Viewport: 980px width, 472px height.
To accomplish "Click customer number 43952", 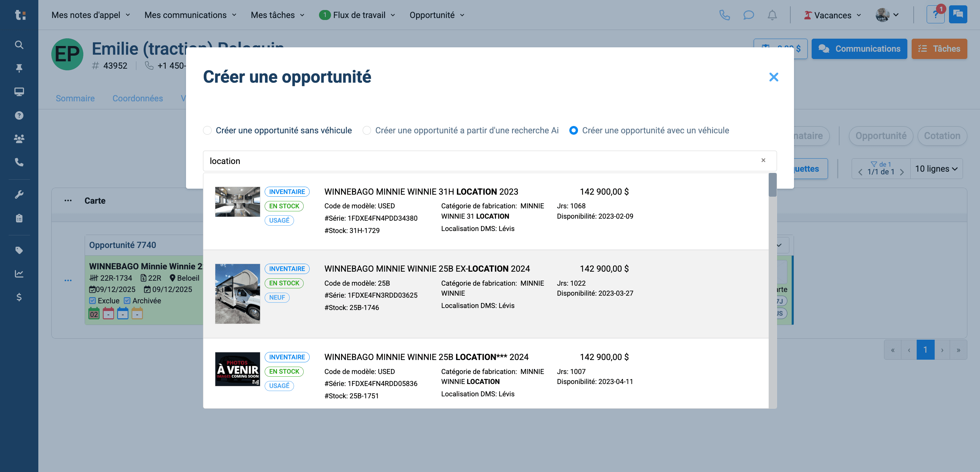I will 115,66.
